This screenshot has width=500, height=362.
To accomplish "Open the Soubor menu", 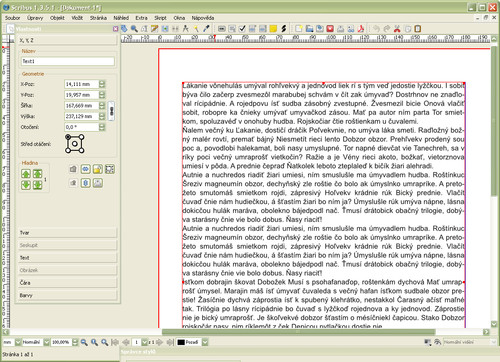I will point(12,18).
